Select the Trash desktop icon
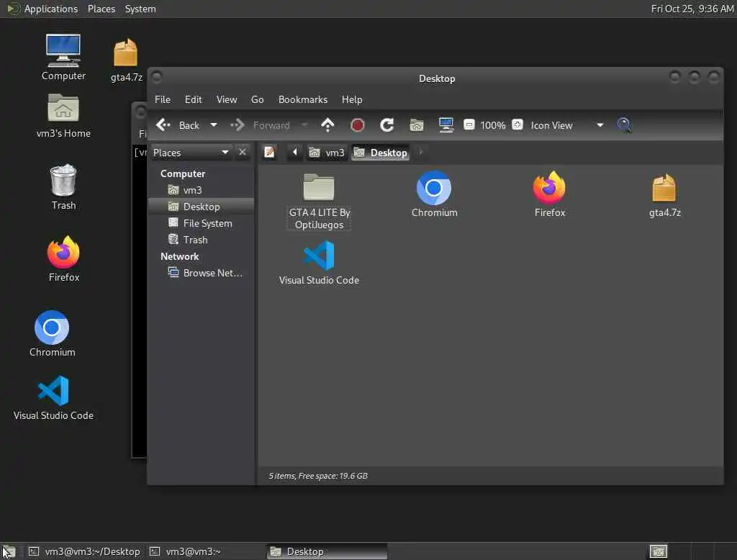This screenshot has width=737, height=560. (x=63, y=187)
